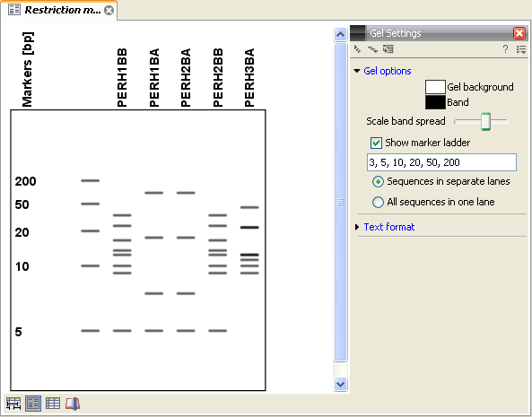Screen dimensions: 532x417
Task: Expand the Text format section
Action: click(356, 227)
